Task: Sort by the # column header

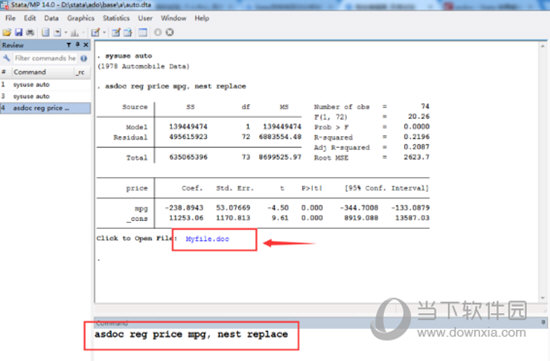Action: (x=5, y=72)
